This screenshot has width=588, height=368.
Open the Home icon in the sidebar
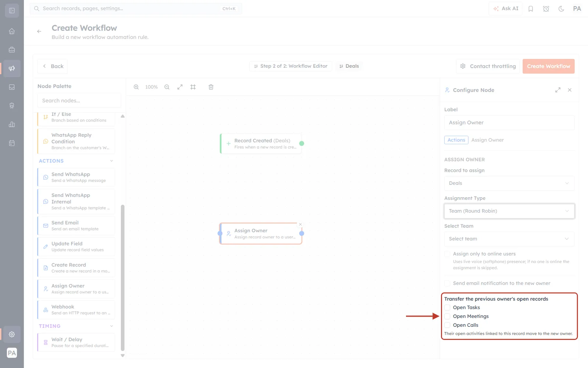click(12, 31)
